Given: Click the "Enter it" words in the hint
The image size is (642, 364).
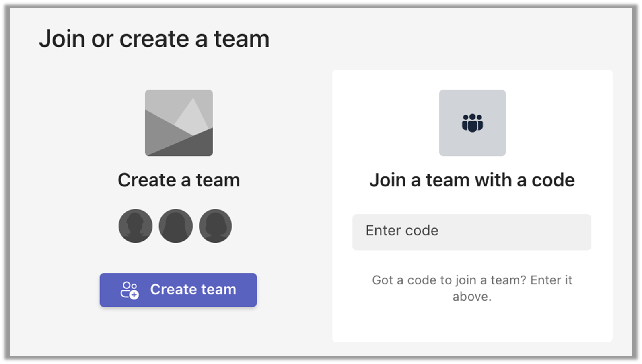Looking at the screenshot, I should (551, 280).
